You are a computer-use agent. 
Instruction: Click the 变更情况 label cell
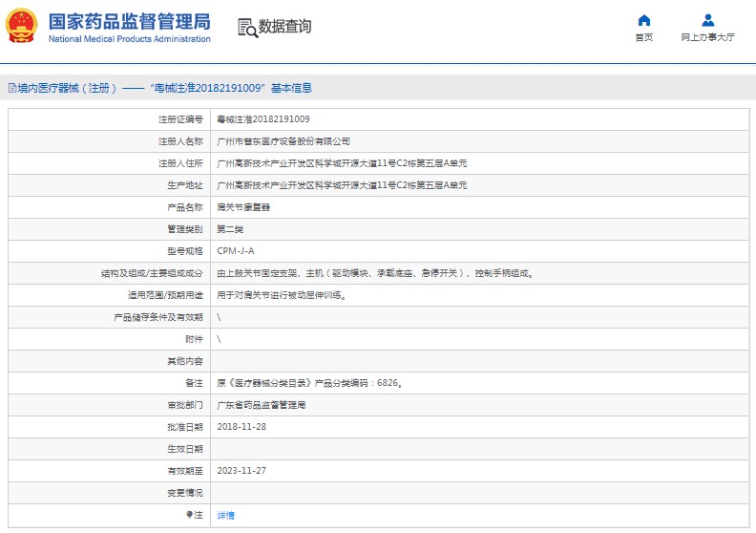pos(110,493)
